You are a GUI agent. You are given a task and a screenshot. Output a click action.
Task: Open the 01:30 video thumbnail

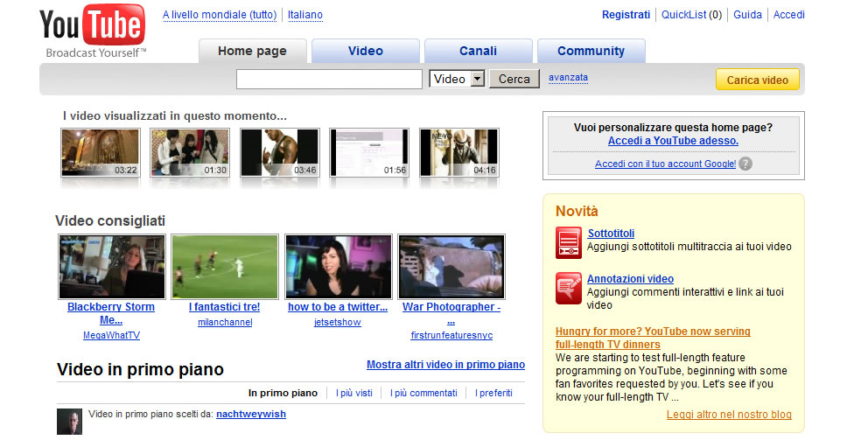(x=190, y=153)
